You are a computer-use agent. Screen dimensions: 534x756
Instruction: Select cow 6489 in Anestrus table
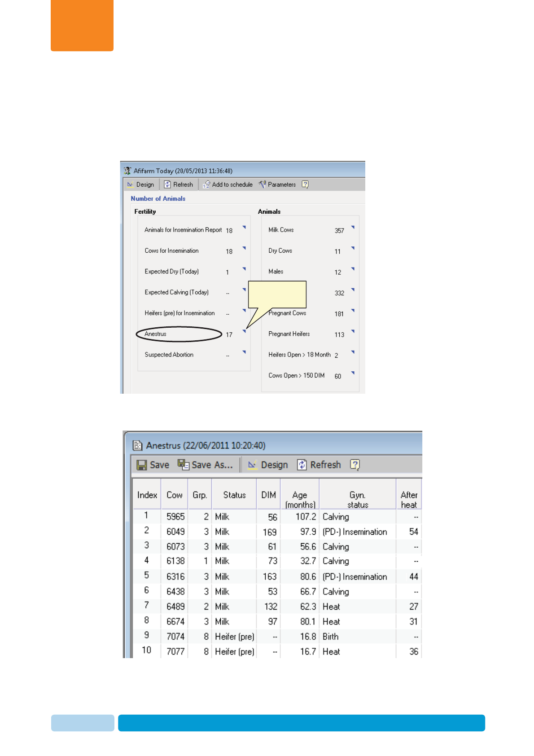click(x=175, y=607)
